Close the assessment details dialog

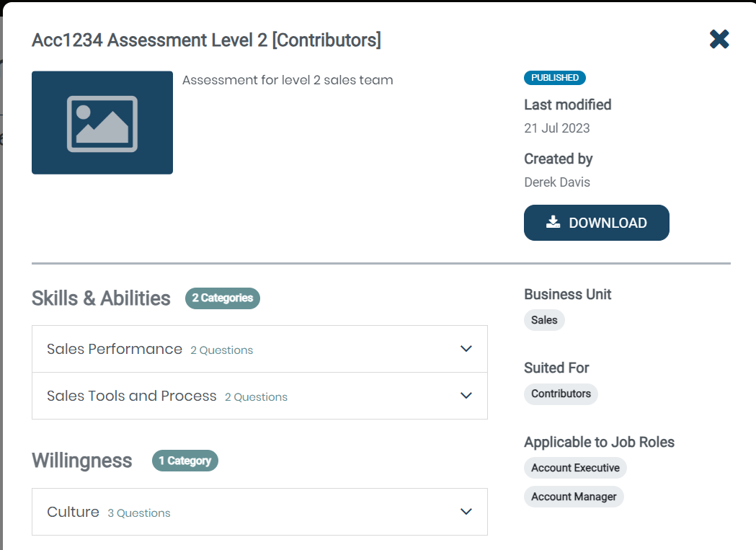pos(719,39)
